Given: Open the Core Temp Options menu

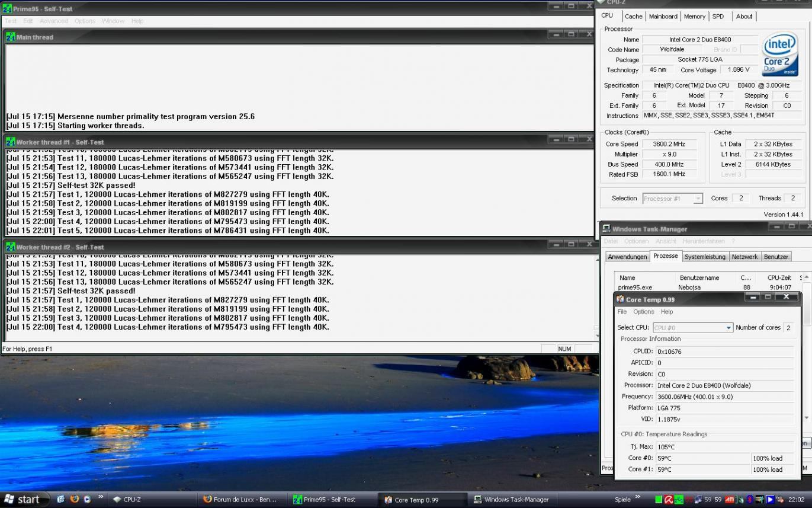Looking at the screenshot, I should coord(643,312).
